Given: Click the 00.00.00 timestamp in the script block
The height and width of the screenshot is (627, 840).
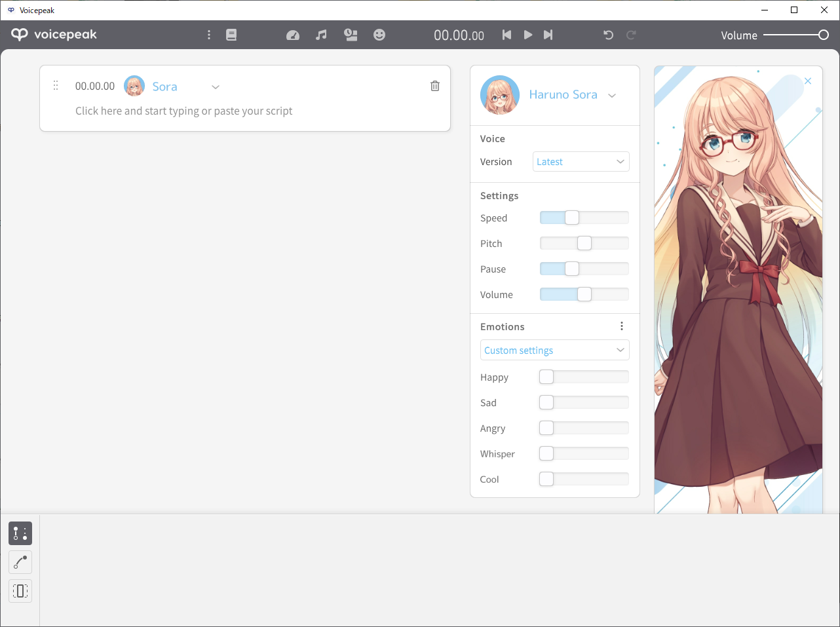Looking at the screenshot, I should 95,86.
